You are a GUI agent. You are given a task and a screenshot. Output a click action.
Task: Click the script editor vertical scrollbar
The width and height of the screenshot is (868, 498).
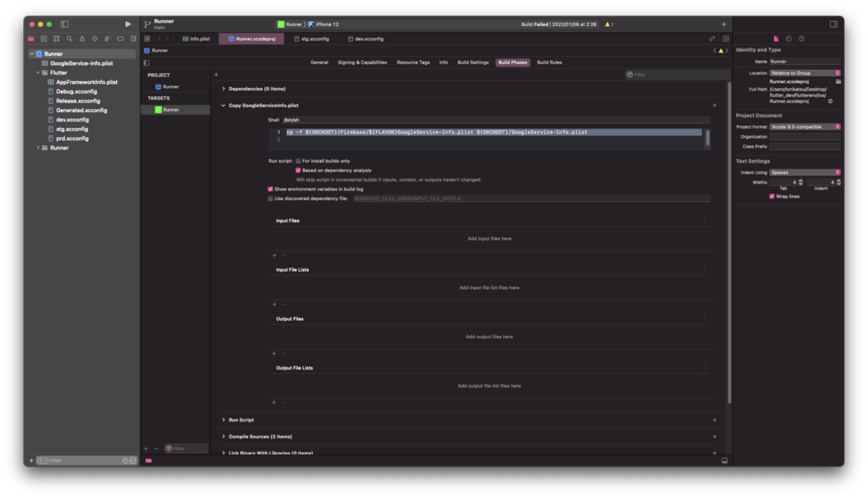707,138
